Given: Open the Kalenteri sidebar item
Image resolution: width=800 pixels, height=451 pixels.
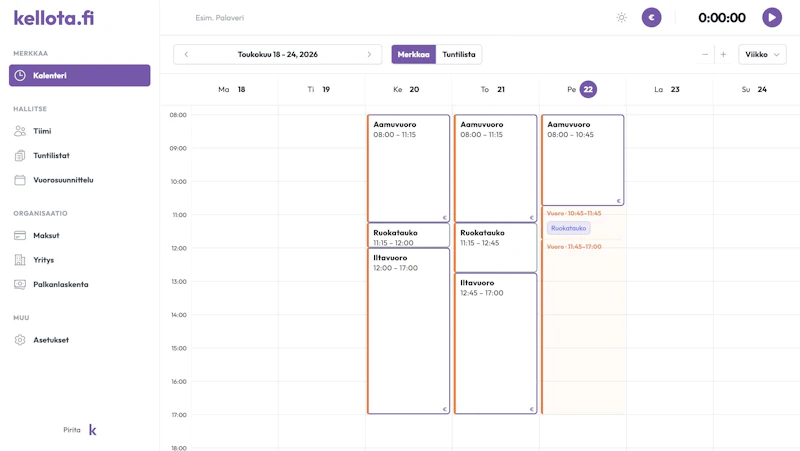Looking at the screenshot, I should pyautogui.click(x=80, y=75).
